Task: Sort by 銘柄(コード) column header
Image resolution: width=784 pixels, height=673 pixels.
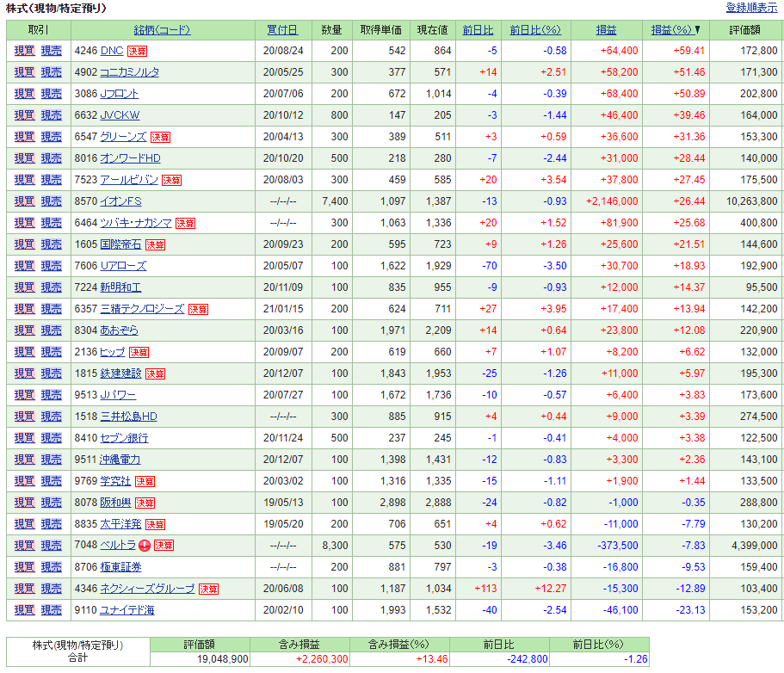Action: pos(162,30)
